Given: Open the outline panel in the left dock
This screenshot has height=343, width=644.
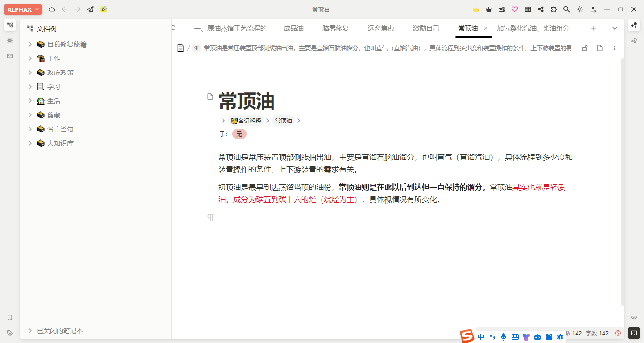Looking at the screenshot, I should pyautogui.click(x=10, y=41).
